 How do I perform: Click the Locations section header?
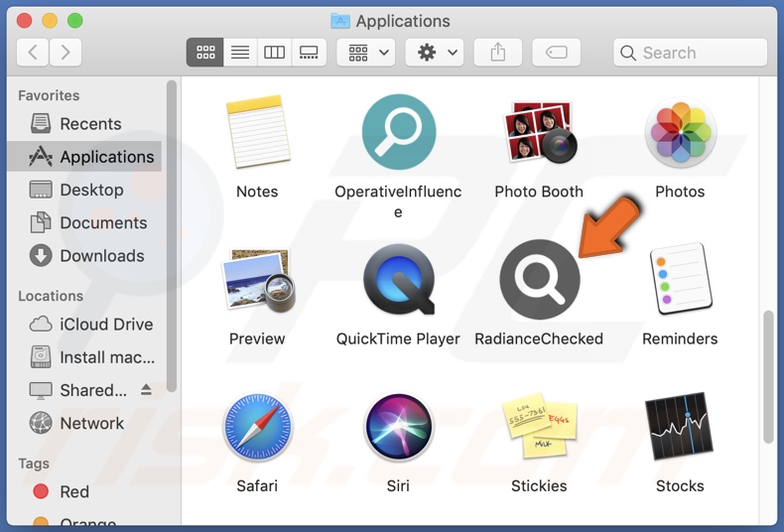point(51,296)
